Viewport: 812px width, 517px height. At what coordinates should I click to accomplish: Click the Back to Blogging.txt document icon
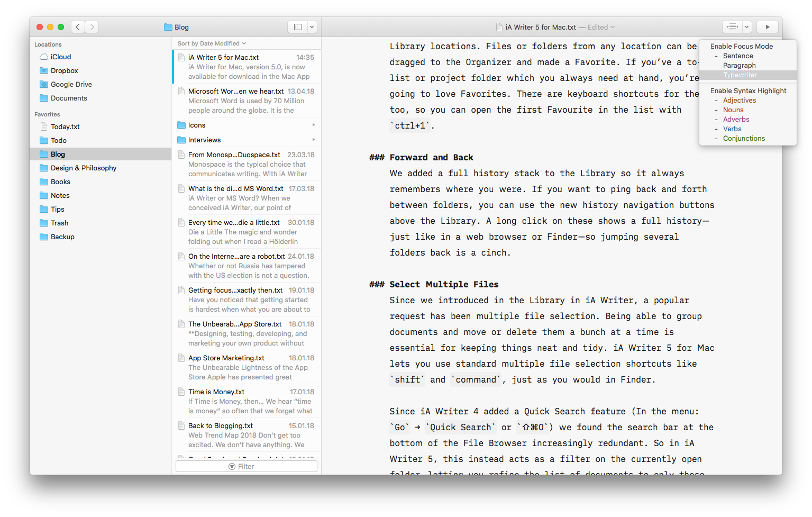[x=181, y=425]
